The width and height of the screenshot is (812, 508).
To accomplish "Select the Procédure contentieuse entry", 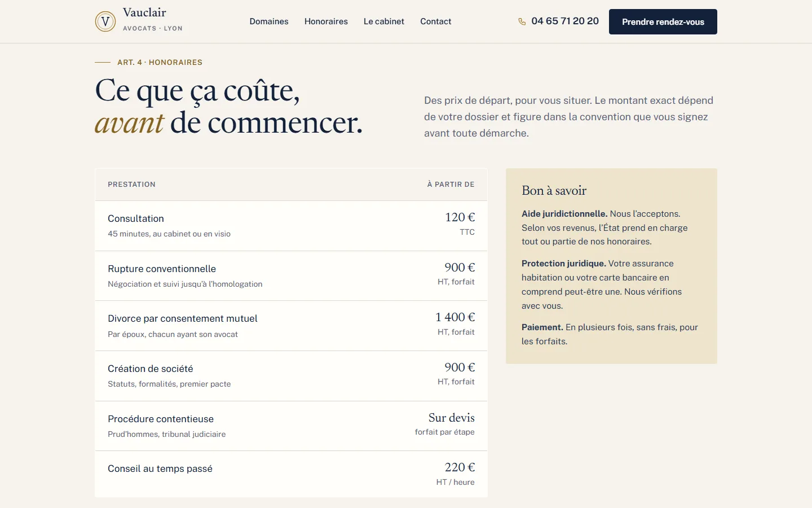I will [161, 419].
